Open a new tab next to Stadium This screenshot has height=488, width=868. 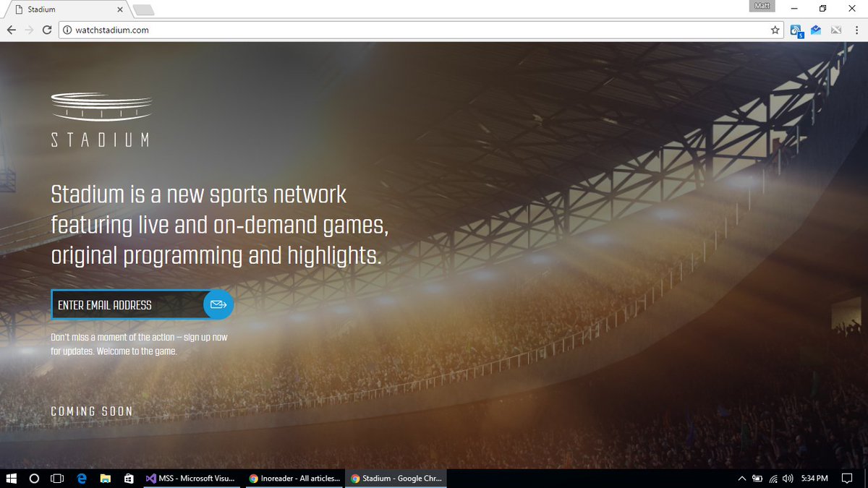143,9
